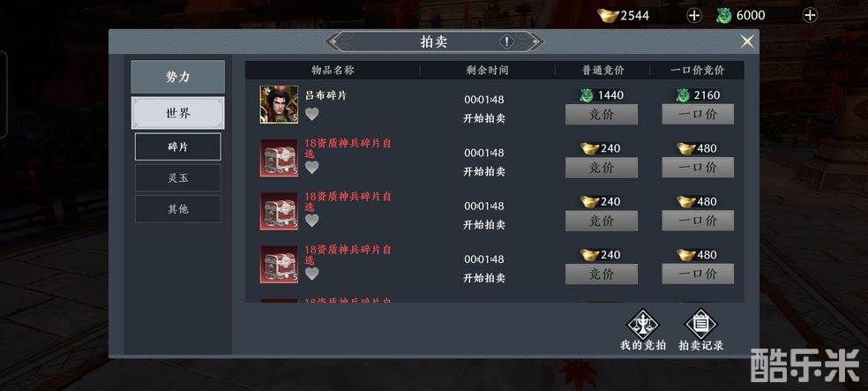The height and width of the screenshot is (391, 868).
Task: Tap the gold ingot balance icon
Action: [x=608, y=16]
